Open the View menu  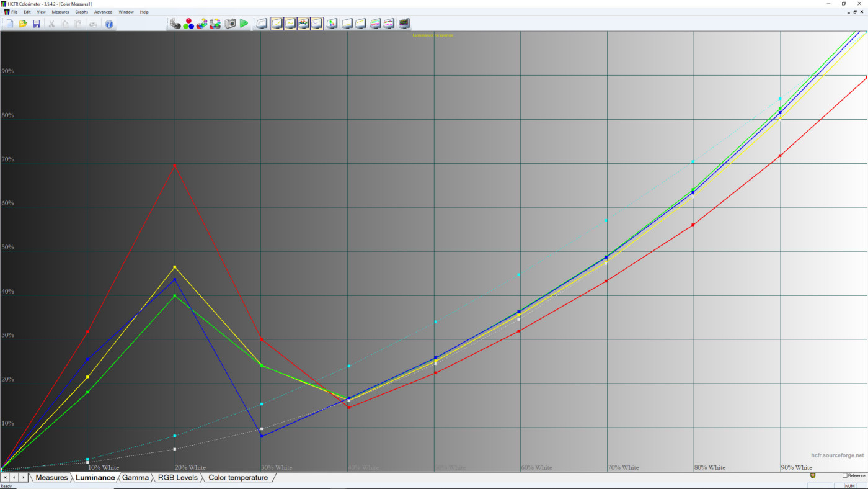(x=41, y=12)
